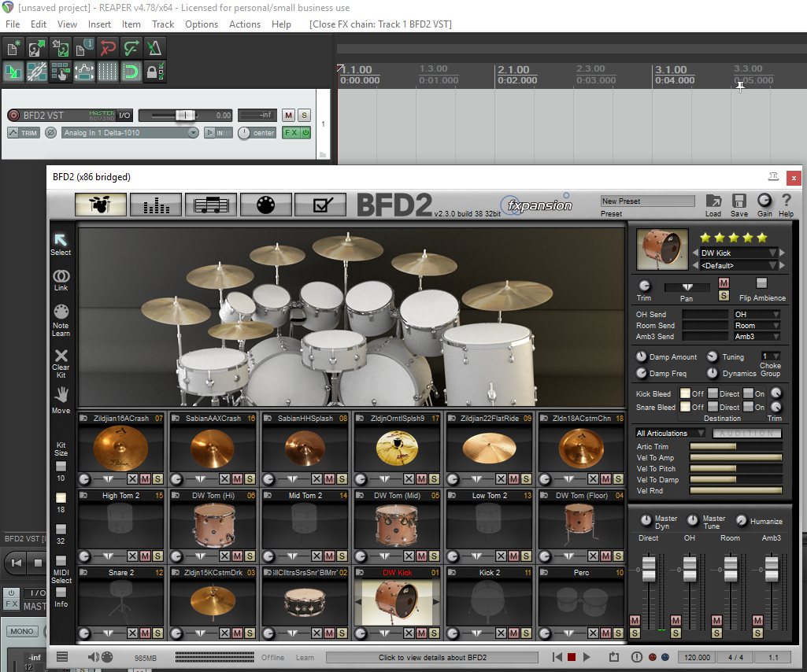Open the Zildjian16ACrash slot load menu icon

(83, 419)
